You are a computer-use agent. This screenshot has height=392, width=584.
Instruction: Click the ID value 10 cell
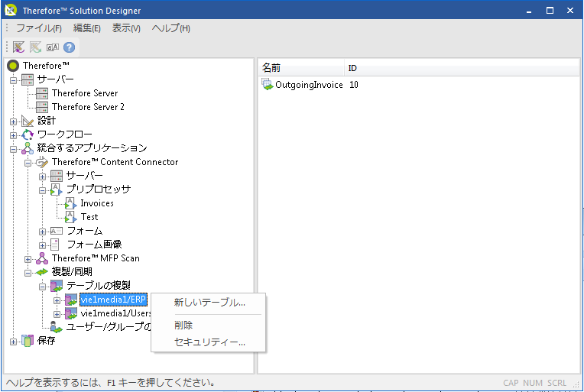pos(353,85)
